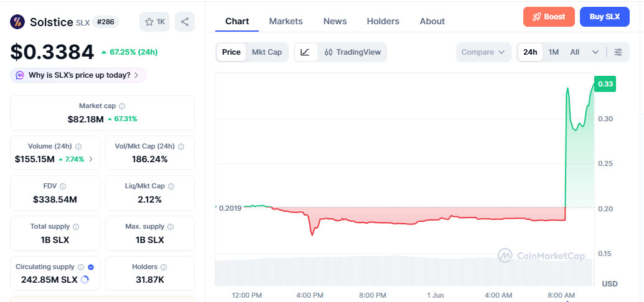Switch to the Holders tab
This screenshot has height=302, width=644.
pos(383,21)
